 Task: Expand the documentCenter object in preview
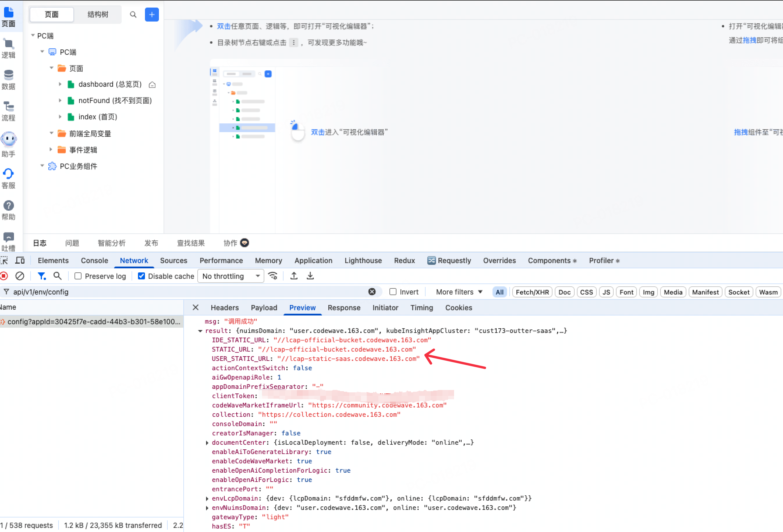point(207,442)
